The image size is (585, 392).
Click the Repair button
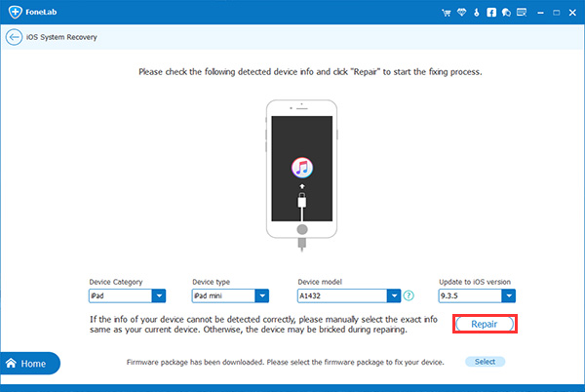tap(485, 324)
